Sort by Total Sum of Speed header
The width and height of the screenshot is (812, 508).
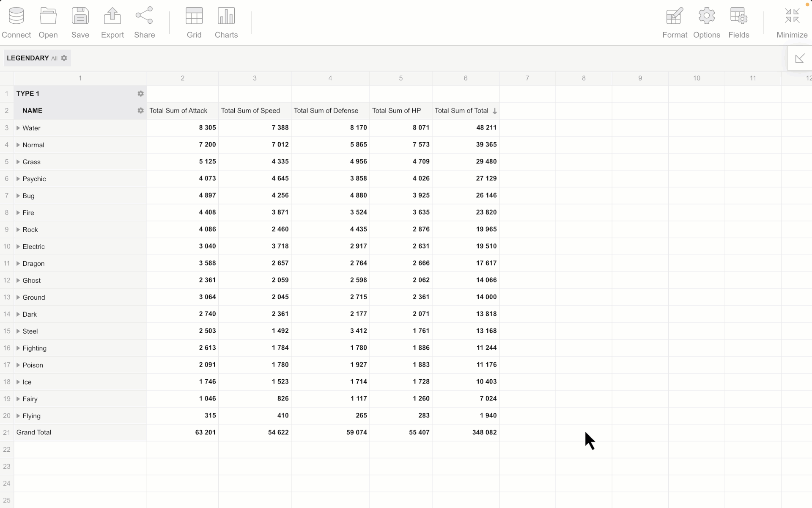click(x=255, y=111)
